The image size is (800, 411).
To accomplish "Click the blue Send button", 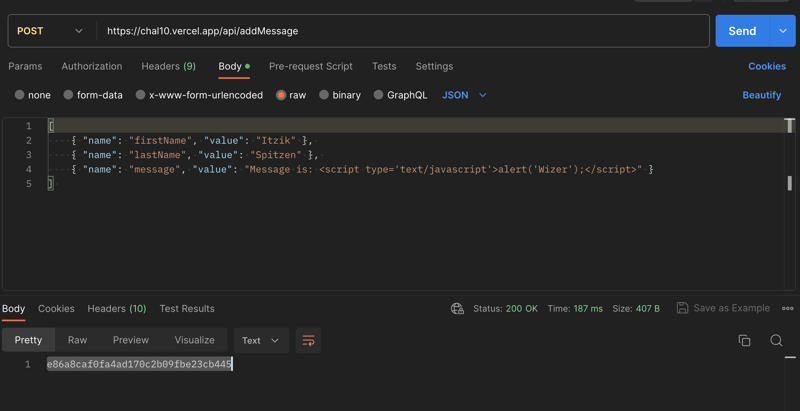I will click(x=742, y=31).
